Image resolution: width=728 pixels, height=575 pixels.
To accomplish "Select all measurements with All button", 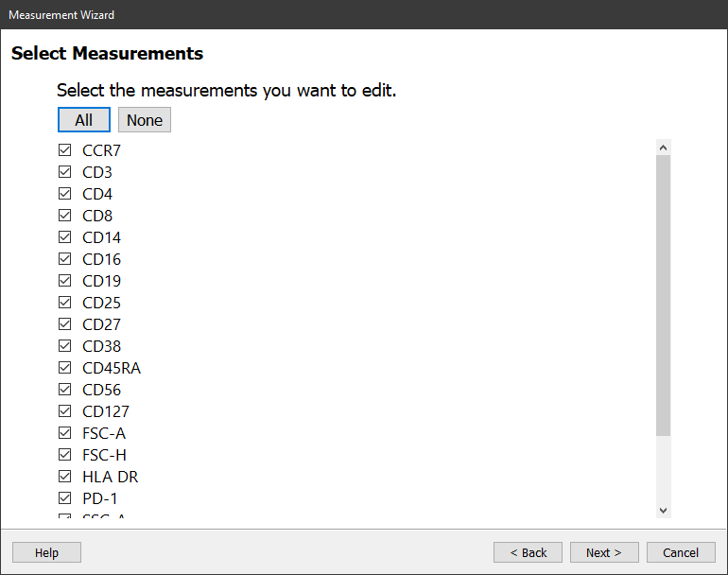I will pyautogui.click(x=84, y=120).
